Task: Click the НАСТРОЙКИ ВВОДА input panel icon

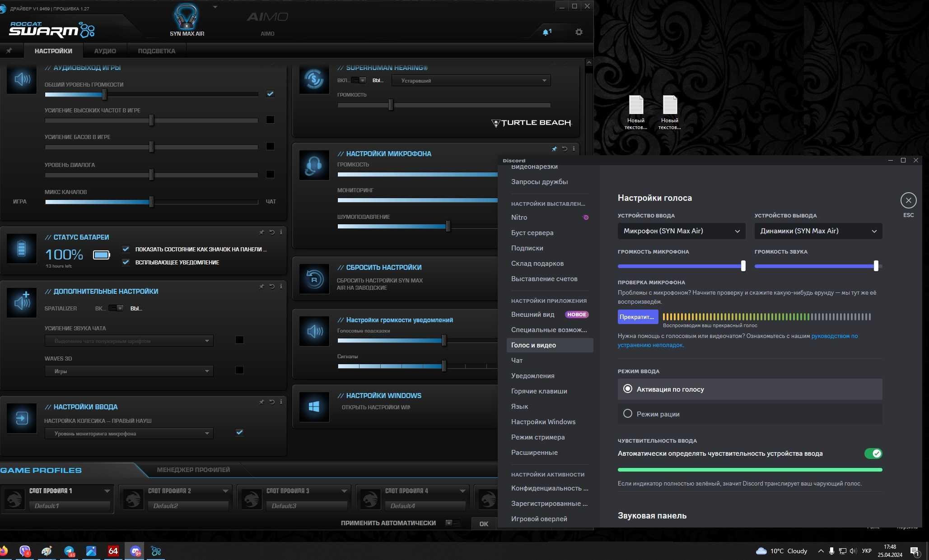Action: coord(22,418)
